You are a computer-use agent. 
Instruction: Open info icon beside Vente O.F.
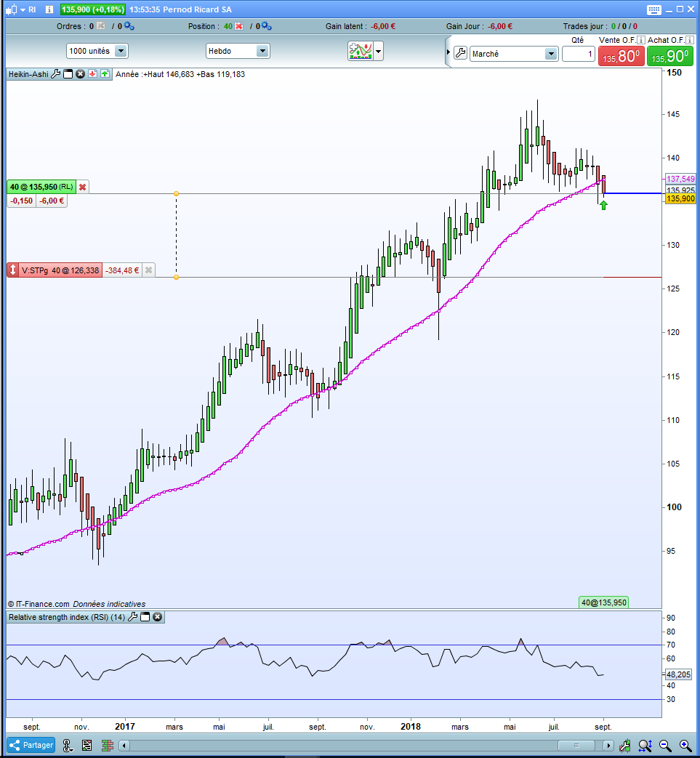point(641,40)
